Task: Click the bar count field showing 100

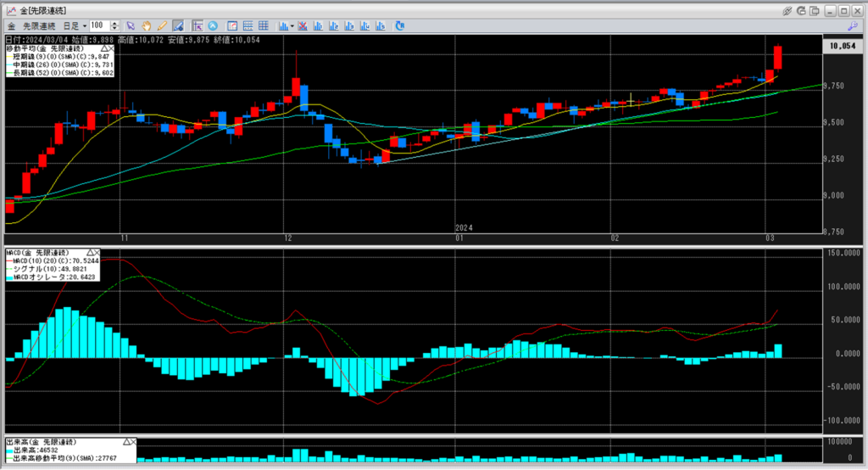Action: point(98,25)
